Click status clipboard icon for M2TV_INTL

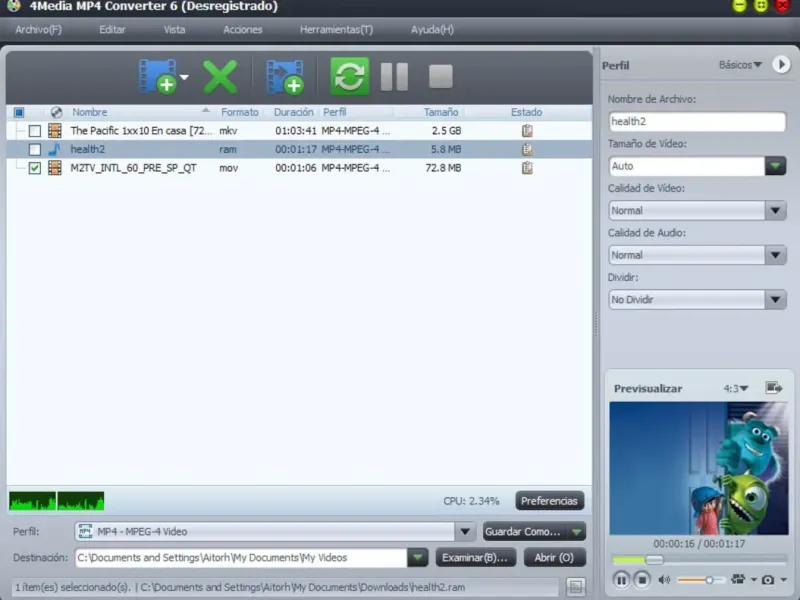point(527,167)
